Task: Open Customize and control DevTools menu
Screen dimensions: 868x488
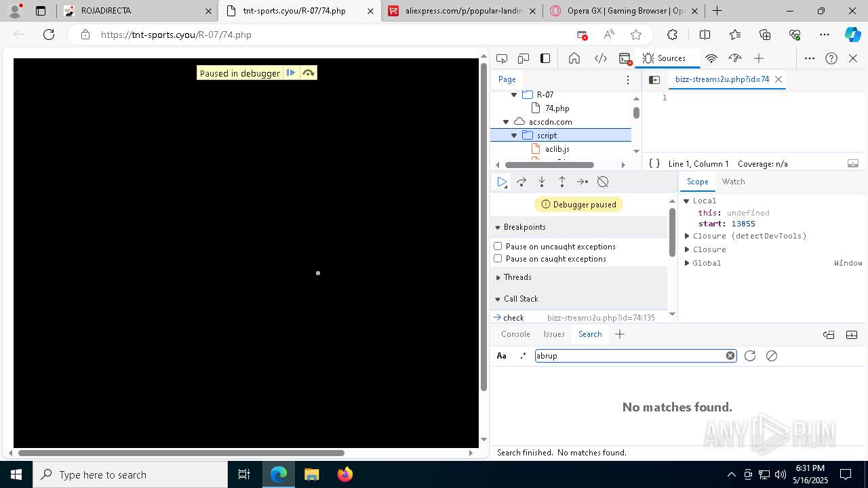Action: point(810,58)
